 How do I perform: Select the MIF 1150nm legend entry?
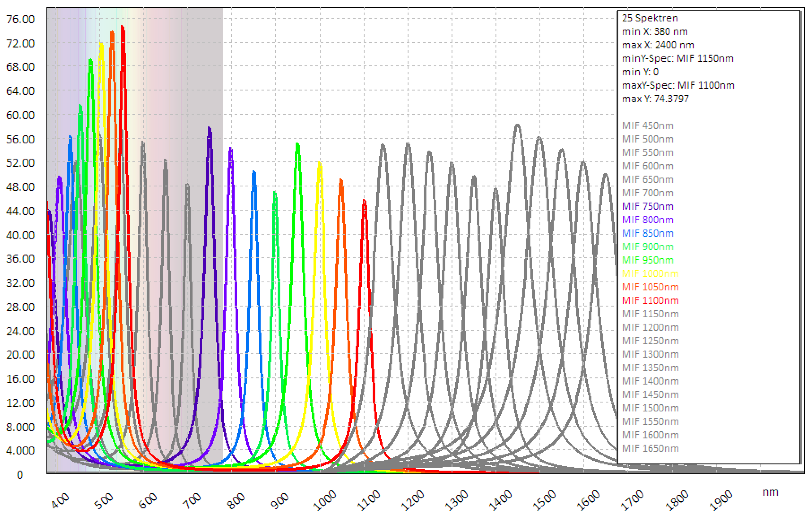click(x=650, y=314)
